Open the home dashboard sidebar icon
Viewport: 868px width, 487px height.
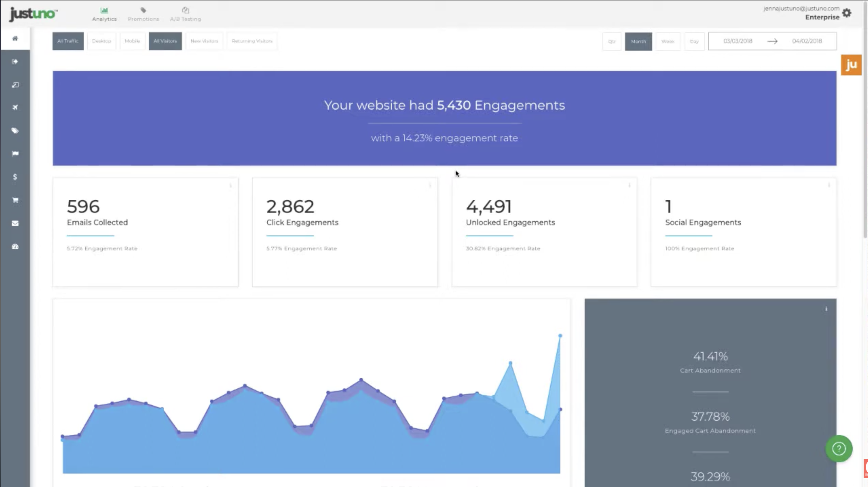point(15,39)
